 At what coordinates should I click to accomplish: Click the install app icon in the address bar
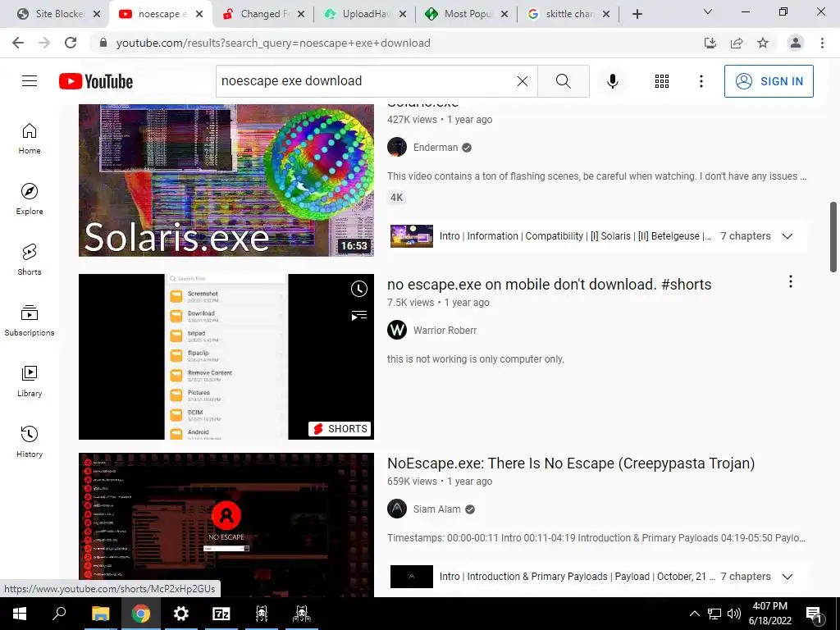[x=710, y=43]
